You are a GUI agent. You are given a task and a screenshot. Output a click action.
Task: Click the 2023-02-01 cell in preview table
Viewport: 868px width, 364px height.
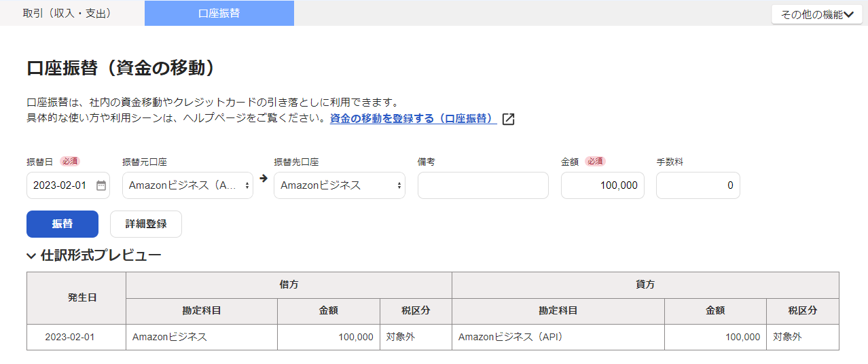pos(76,337)
